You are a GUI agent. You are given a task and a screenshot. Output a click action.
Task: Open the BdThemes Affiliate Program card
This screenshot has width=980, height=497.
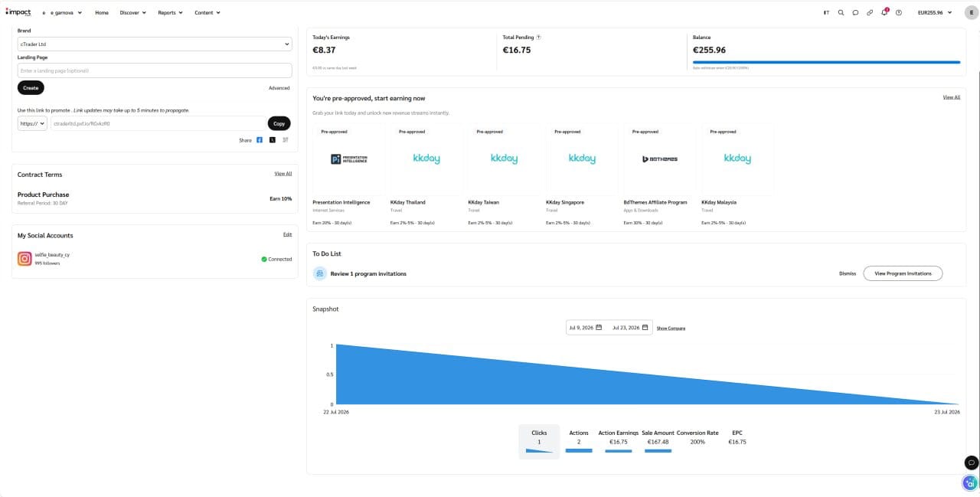pyautogui.click(x=660, y=176)
